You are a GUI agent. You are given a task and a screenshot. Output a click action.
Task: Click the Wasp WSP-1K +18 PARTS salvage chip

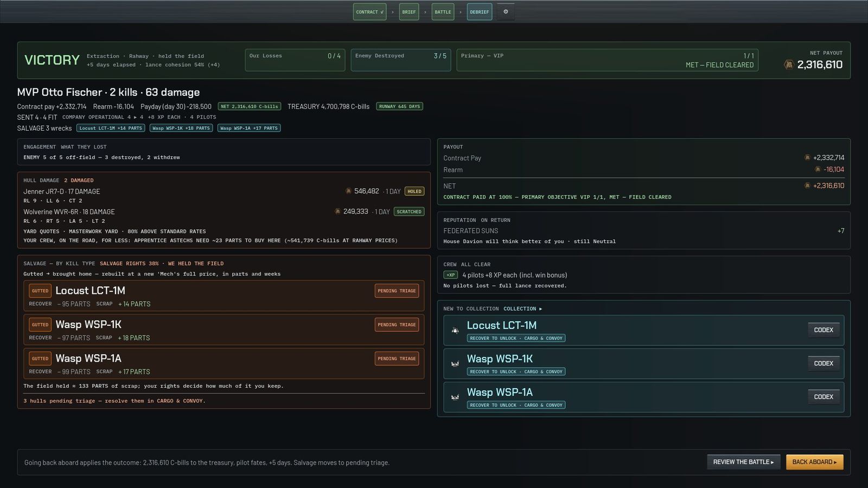click(x=181, y=128)
